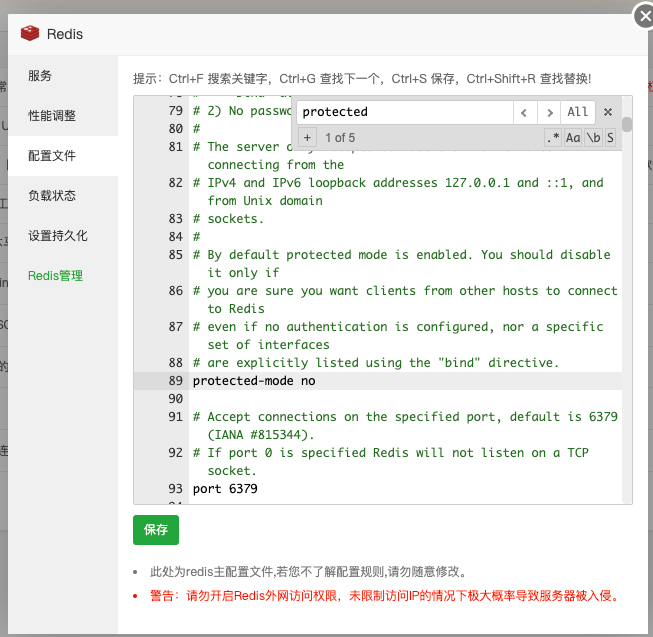This screenshot has height=637, width=653.
Task: Open the Redis管理 tab
Action: [x=63, y=276]
